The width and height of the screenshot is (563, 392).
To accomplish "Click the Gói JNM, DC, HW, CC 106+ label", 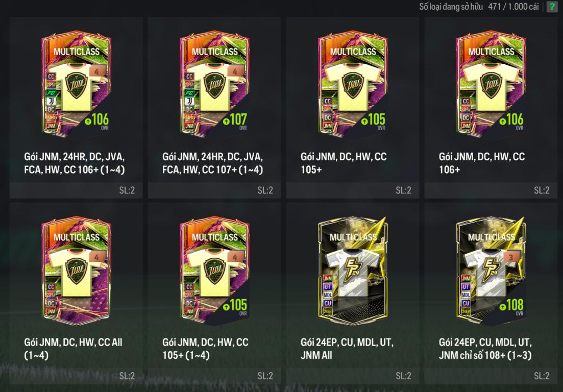I will pyautogui.click(x=482, y=163).
